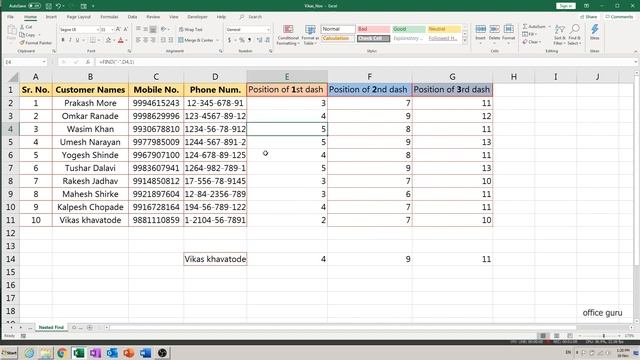Image resolution: width=640 pixels, height=360 pixels.
Task: Apply the comma style
Action: (249, 40)
